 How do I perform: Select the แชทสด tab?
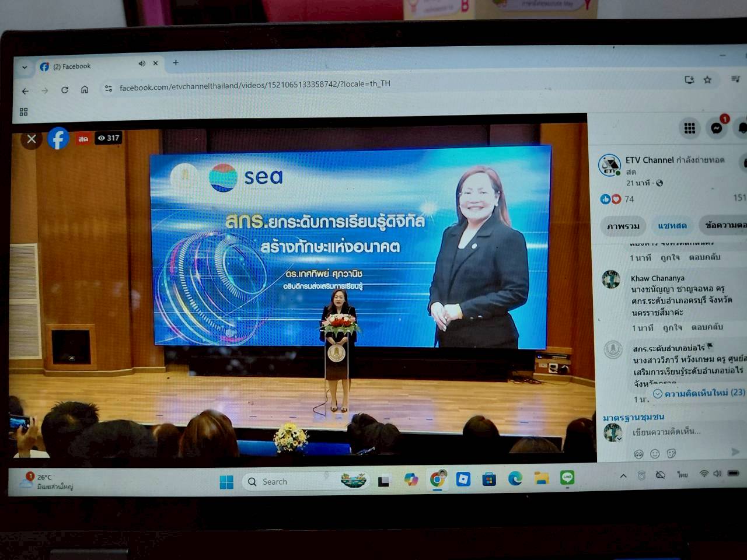pos(672,225)
